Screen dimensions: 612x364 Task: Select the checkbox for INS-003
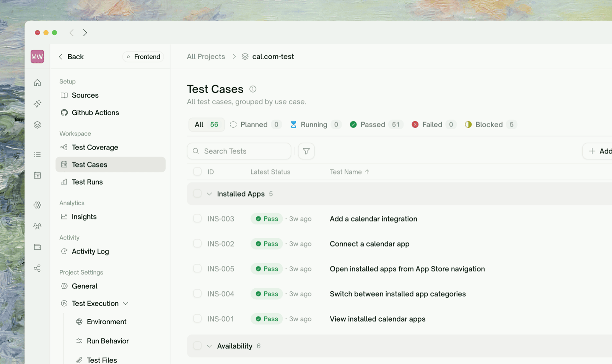pyautogui.click(x=197, y=218)
